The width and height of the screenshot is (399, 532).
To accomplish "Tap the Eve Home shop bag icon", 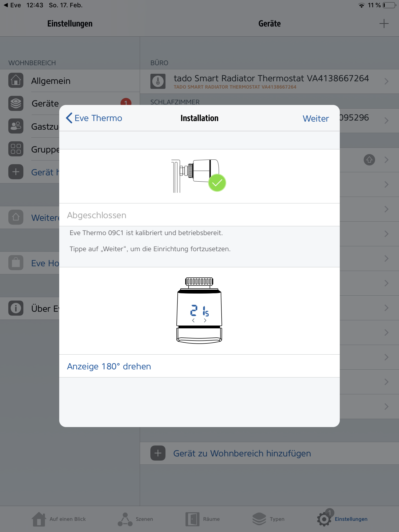I will [16, 263].
